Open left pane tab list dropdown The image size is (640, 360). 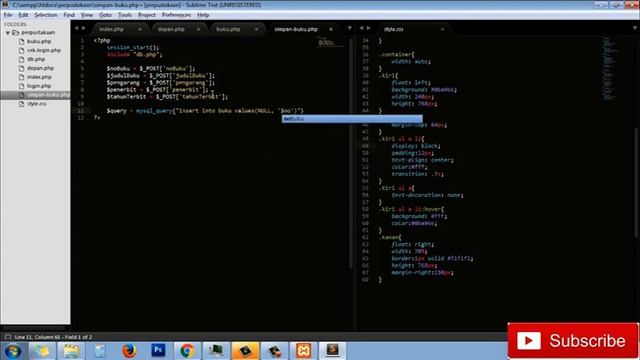349,28
